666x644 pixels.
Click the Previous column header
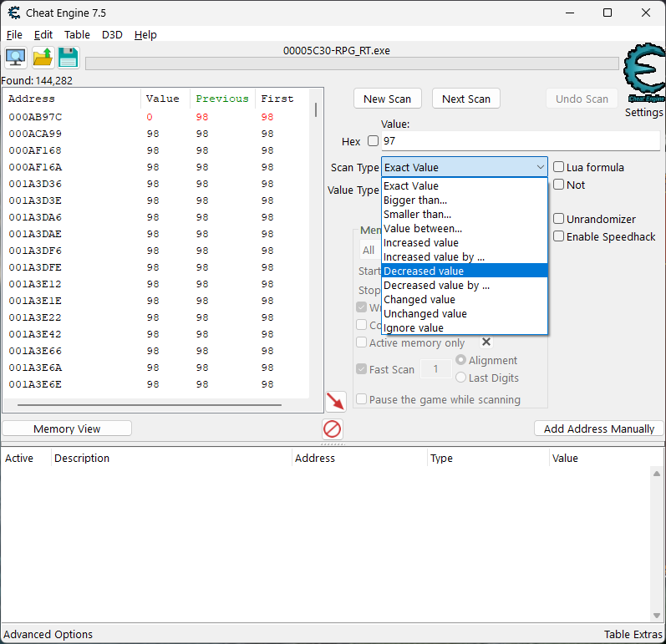(x=222, y=99)
